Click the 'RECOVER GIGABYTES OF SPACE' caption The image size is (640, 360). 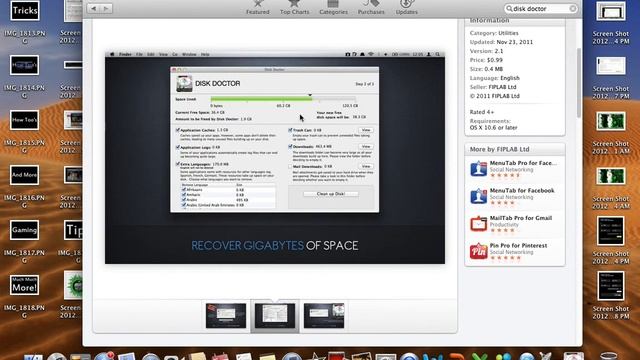(x=275, y=245)
